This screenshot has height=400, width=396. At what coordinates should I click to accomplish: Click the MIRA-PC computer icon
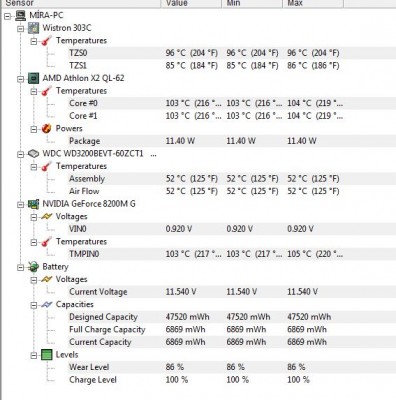[21, 15]
